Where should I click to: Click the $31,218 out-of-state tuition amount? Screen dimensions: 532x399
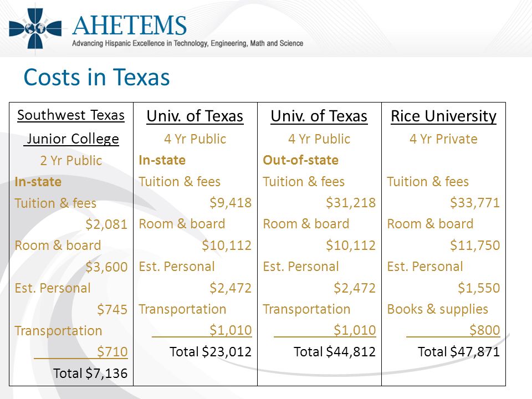[351, 203]
